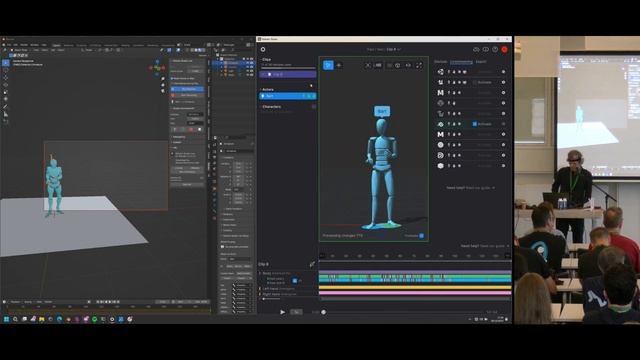Select the blue highlighted viewport tool in Rokoko
The height and width of the screenshot is (360, 640).
click(x=328, y=65)
